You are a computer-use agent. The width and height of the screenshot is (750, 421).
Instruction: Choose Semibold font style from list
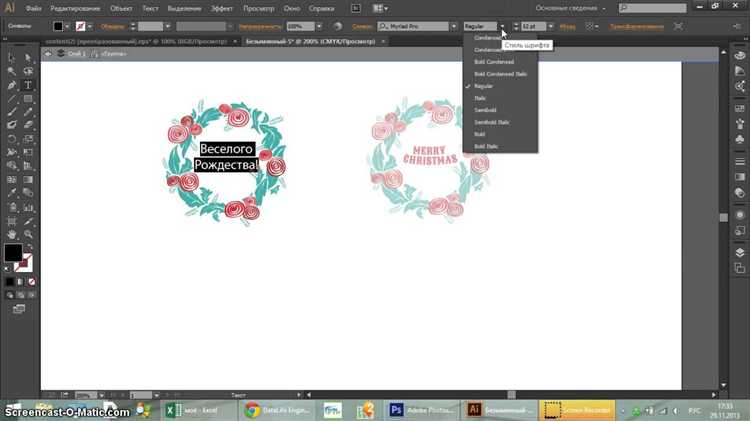(x=485, y=110)
